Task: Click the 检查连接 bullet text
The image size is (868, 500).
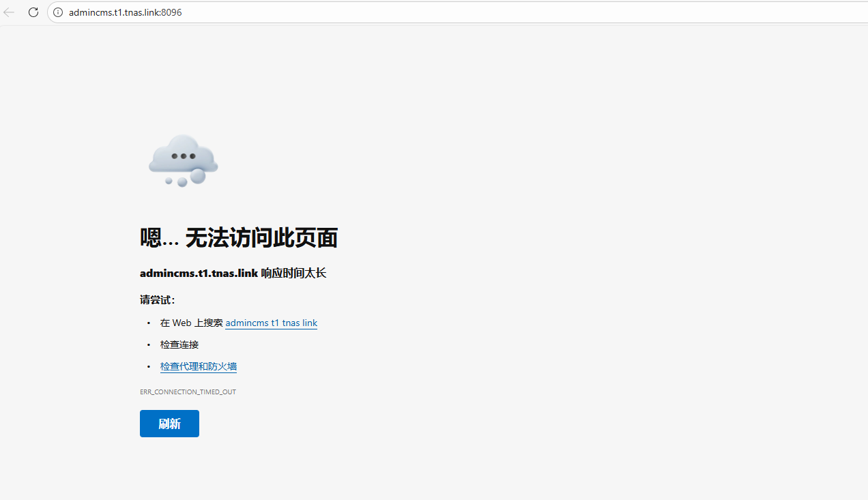Action: click(x=179, y=344)
